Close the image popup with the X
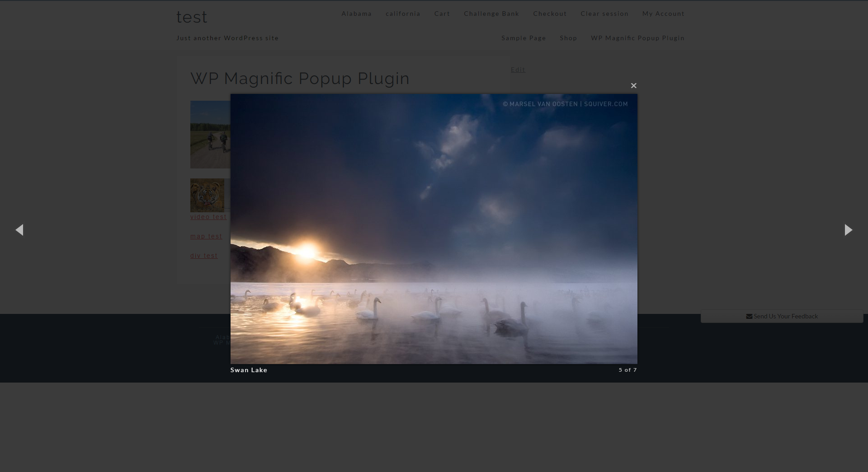 click(x=633, y=85)
